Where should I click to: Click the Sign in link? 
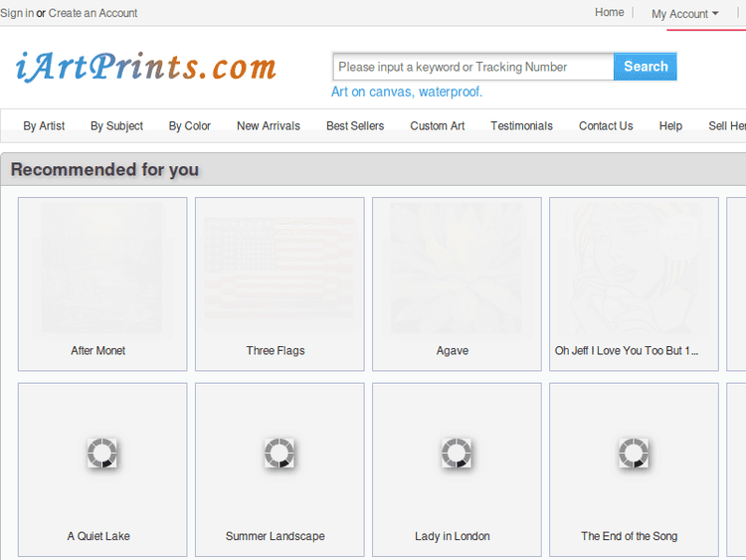[16, 13]
